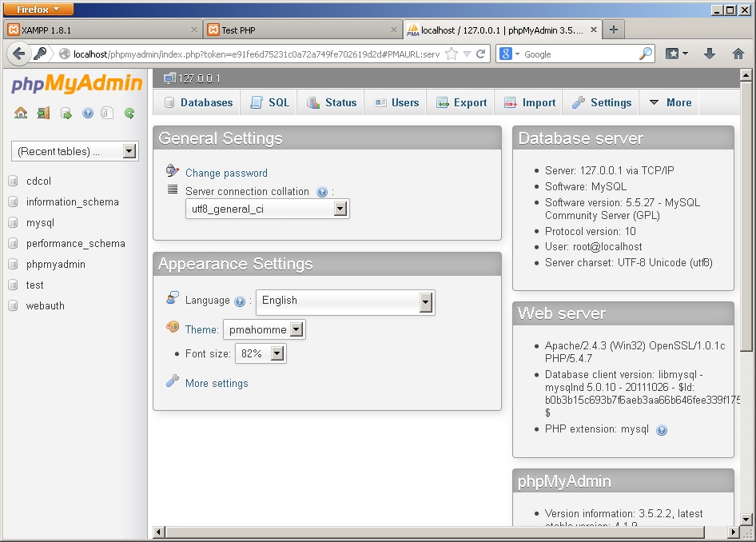Screen dimensions: 756x542
Task: Open SQL documentation pages icon in sidebar
Action: tap(106, 114)
